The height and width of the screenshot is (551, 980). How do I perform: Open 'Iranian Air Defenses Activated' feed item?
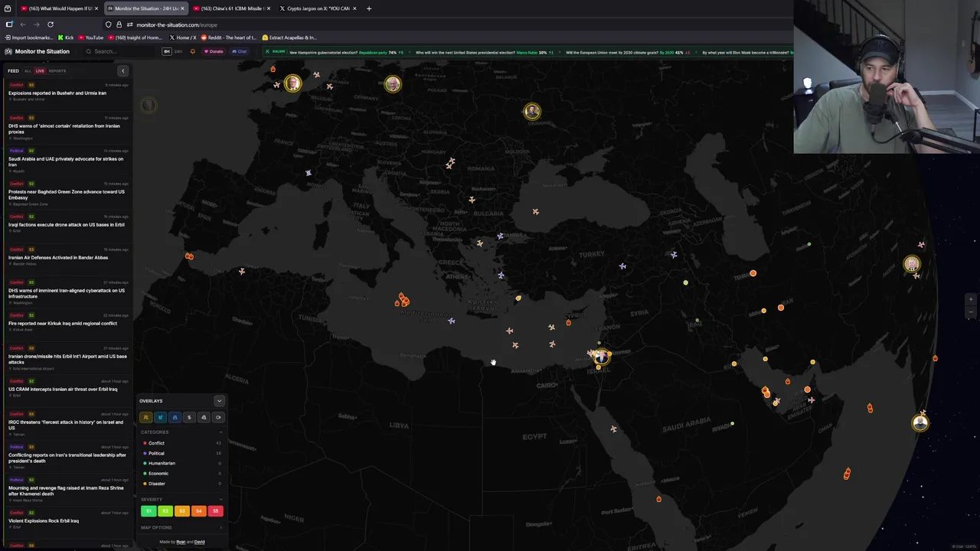pyautogui.click(x=67, y=257)
